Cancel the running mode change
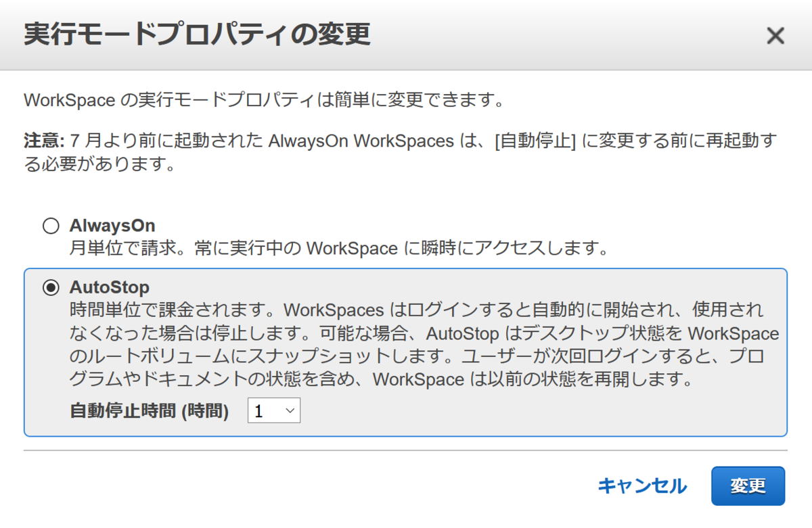 [641, 485]
